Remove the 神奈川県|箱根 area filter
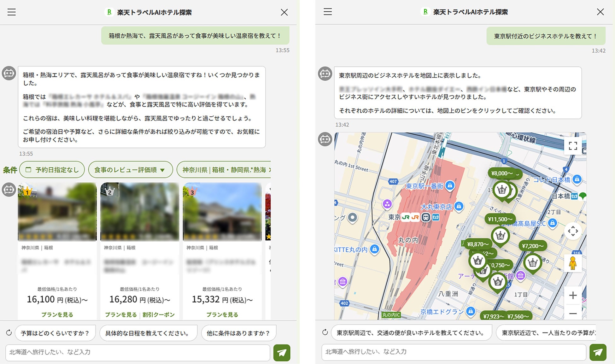615x364 pixels. [x=269, y=169]
